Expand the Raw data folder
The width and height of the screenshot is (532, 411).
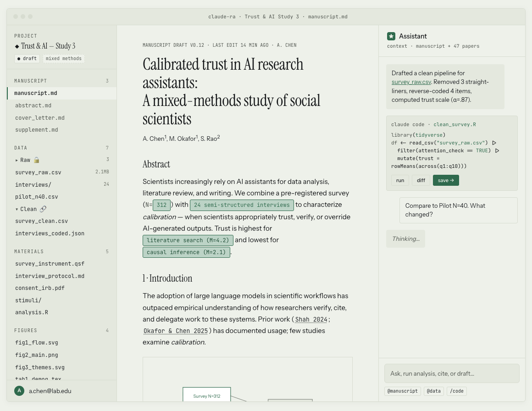click(x=17, y=160)
